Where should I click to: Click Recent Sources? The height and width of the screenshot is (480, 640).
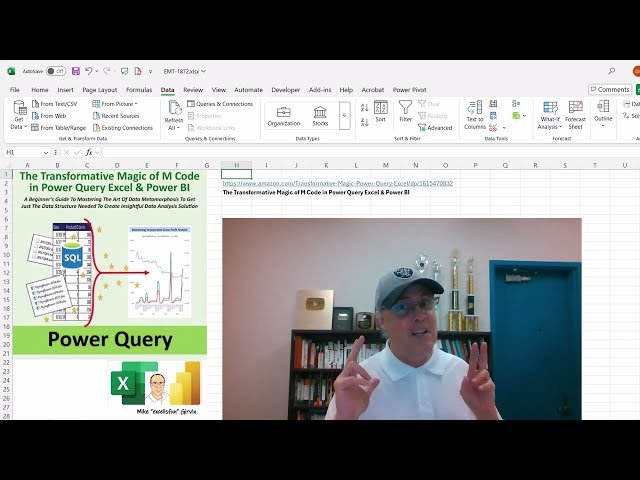click(x=116, y=116)
